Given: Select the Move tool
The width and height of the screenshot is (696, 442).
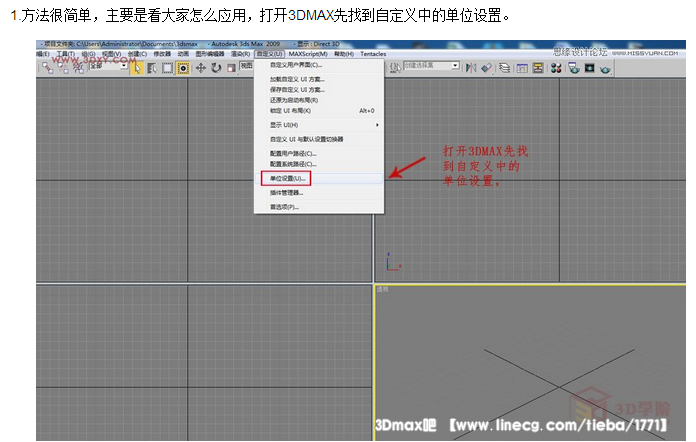Looking at the screenshot, I should point(201,68).
